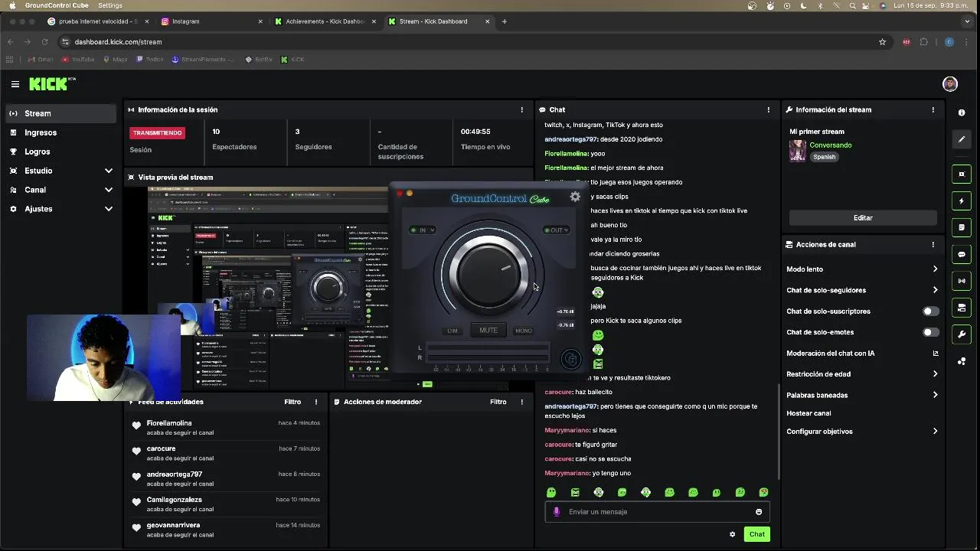Click the browser address bar
The height and width of the screenshot is (551, 980).
click(475, 42)
